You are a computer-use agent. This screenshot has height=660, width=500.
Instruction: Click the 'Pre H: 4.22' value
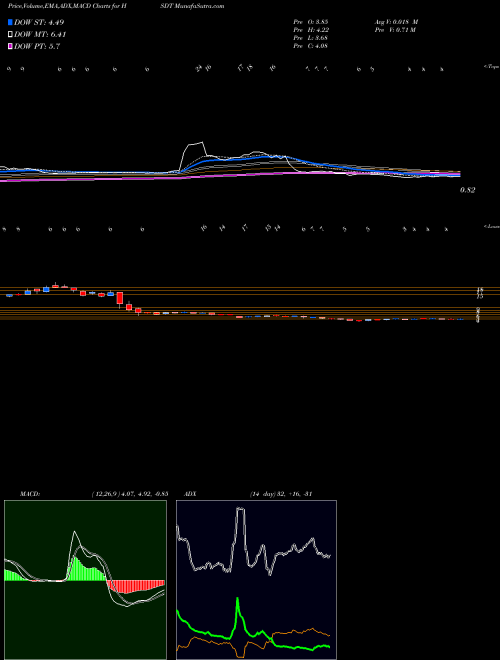coord(311,29)
